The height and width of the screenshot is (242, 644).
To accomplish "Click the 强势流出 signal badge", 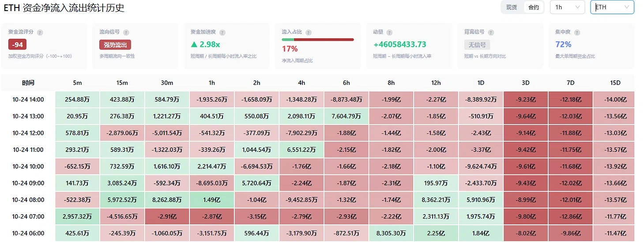I will tap(115, 45).
